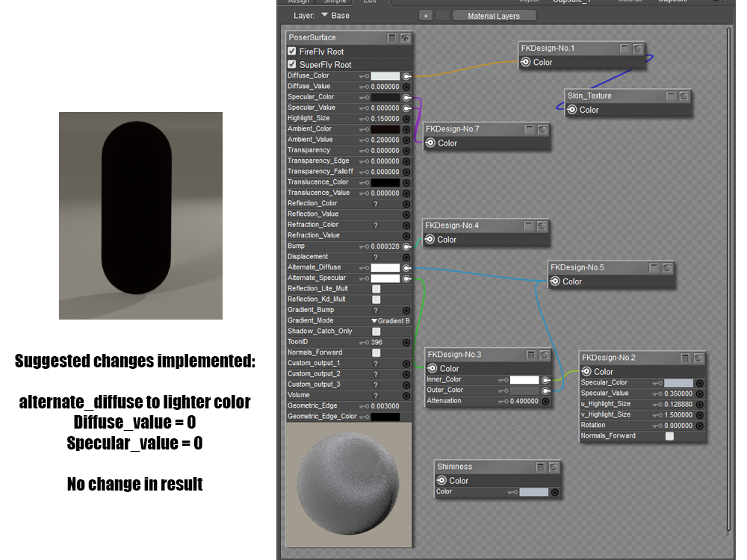Edit ToonID 396 value
The width and height of the screenshot is (747, 560).
(x=376, y=343)
